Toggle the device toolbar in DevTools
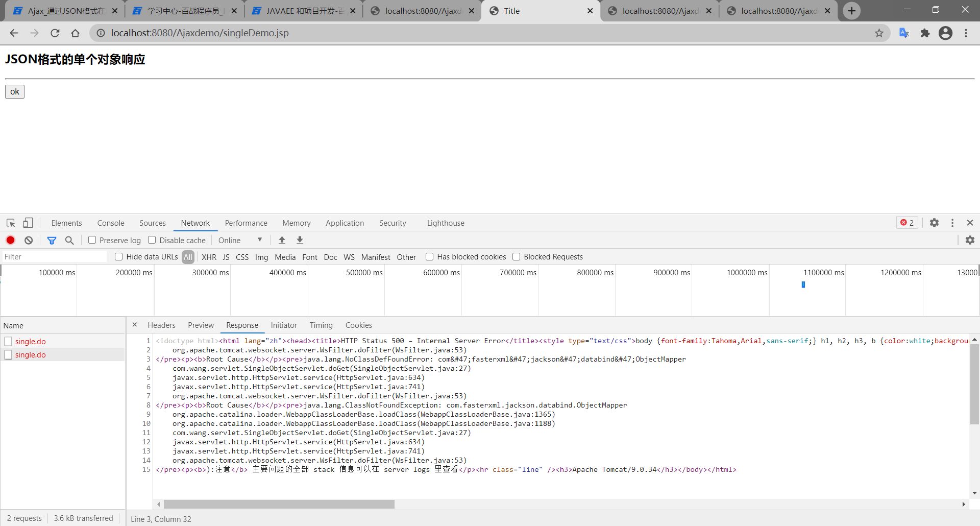Viewport: 980px width, 526px height. pyautogui.click(x=28, y=223)
